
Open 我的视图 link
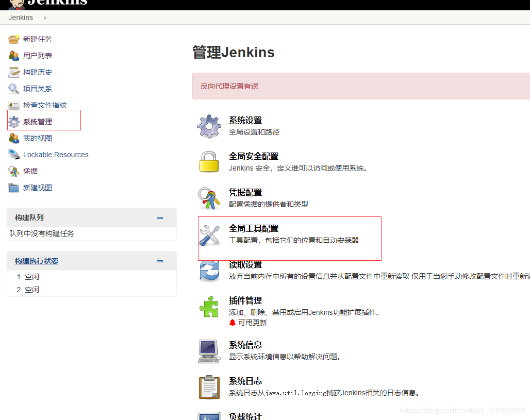click(x=38, y=138)
